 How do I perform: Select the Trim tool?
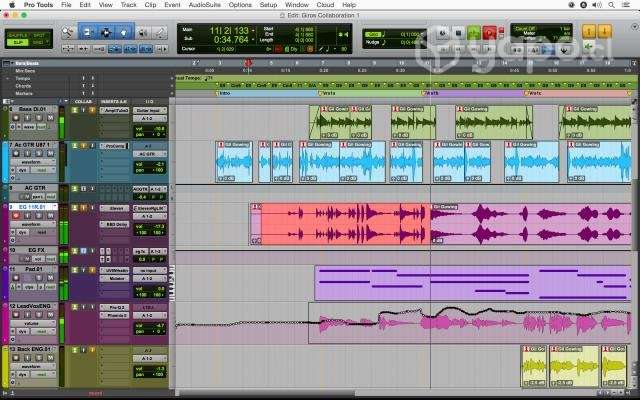[87, 32]
